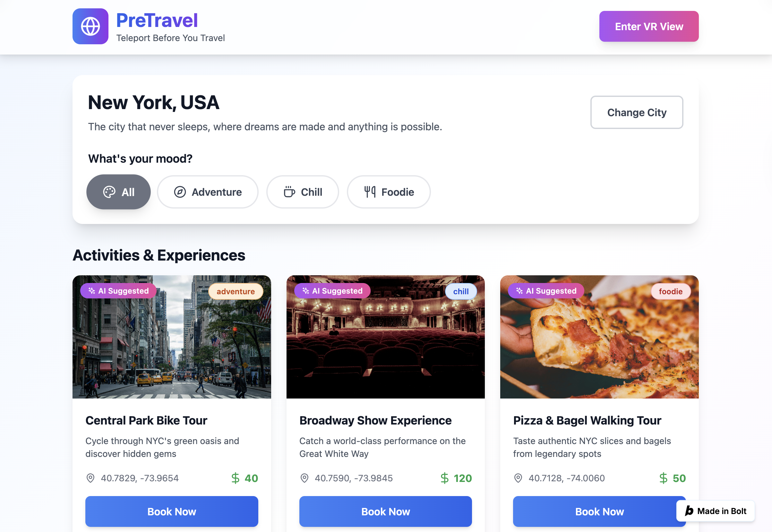The width and height of the screenshot is (772, 532).
Task: Click the compass icon for Adventure mood
Action: point(180,192)
